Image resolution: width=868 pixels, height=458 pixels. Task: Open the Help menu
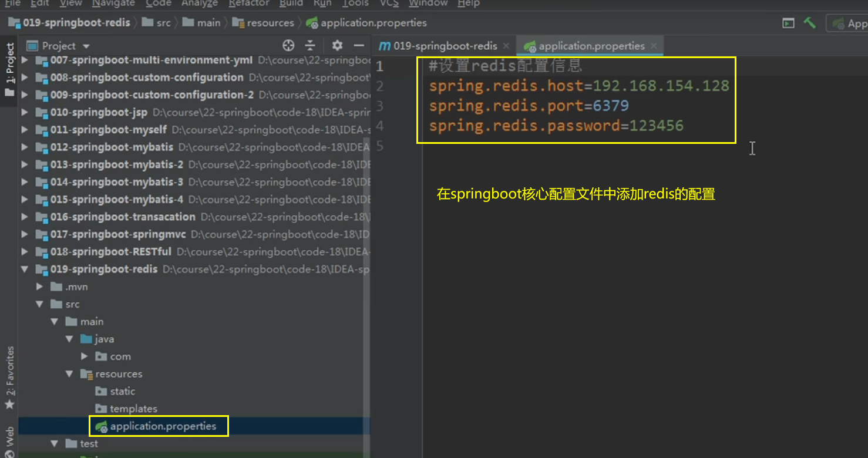pyautogui.click(x=468, y=3)
